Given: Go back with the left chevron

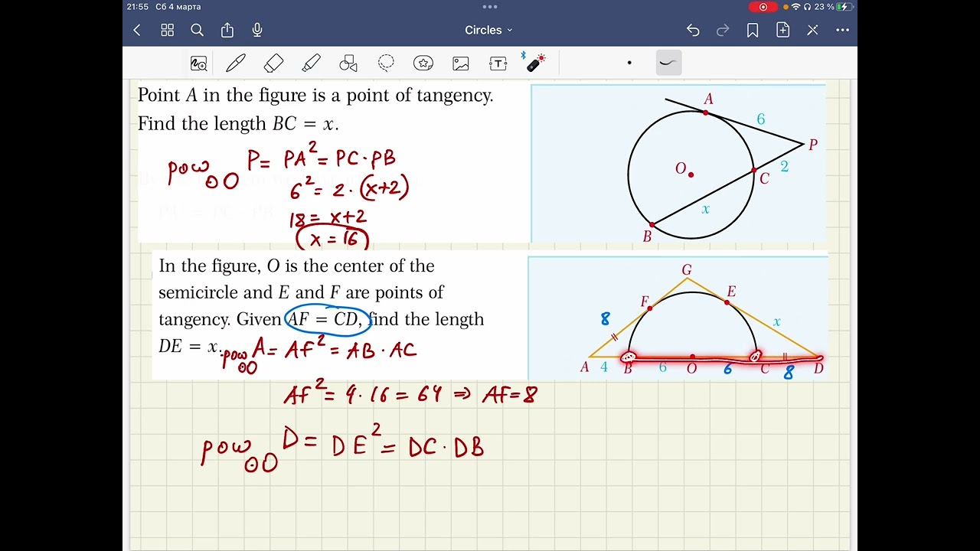Looking at the screenshot, I should (x=137, y=30).
